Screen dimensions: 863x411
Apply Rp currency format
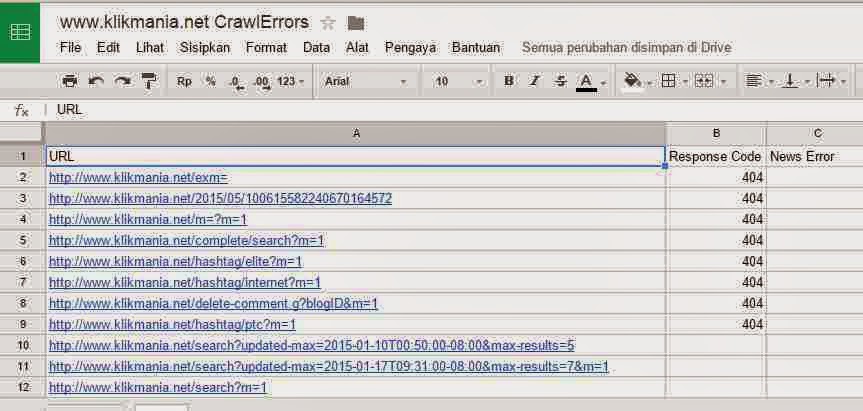click(x=184, y=81)
